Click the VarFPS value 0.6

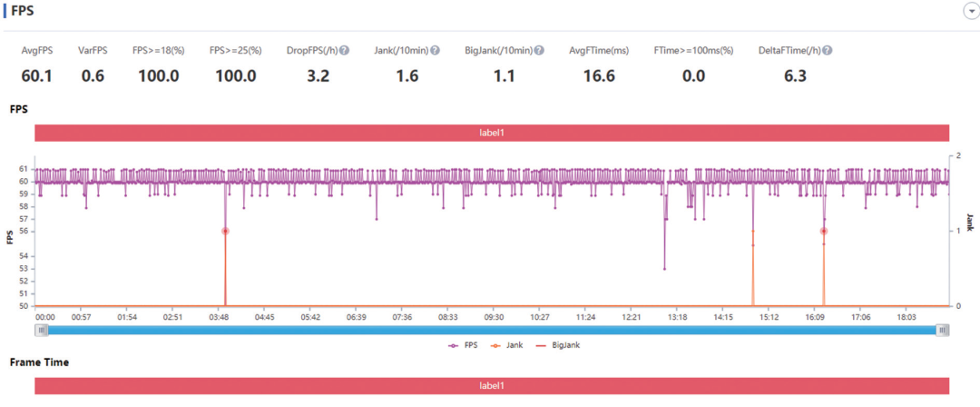93,76
